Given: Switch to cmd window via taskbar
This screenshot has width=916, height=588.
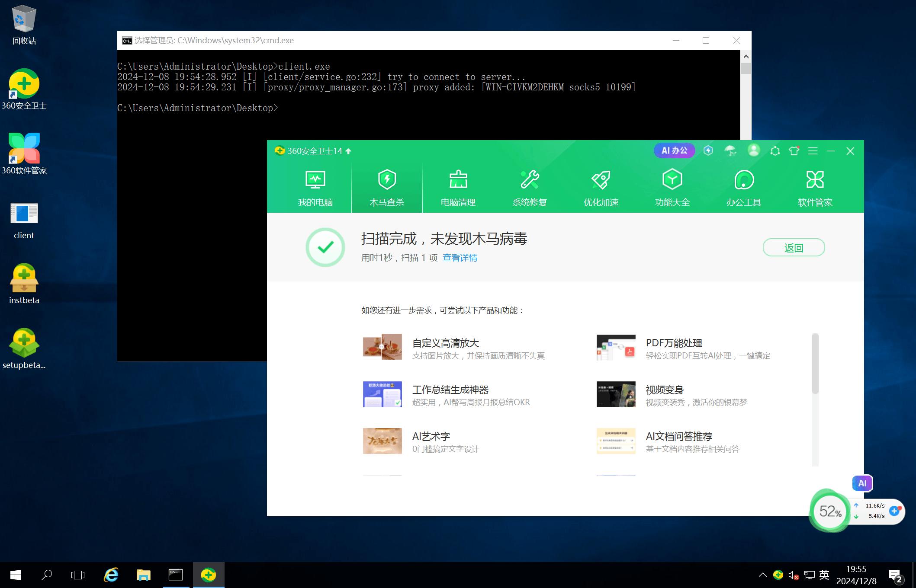Looking at the screenshot, I should (176, 575).
